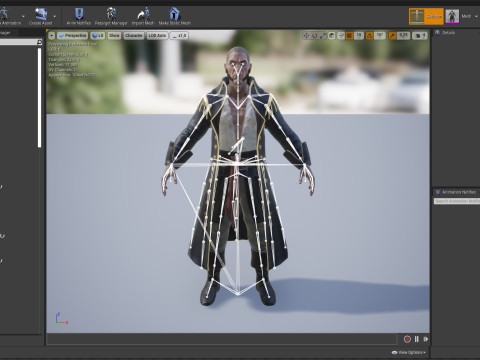Open the scale snap value 0.25 menu
The width and height of the screenshot is (480, 360).
403,35
